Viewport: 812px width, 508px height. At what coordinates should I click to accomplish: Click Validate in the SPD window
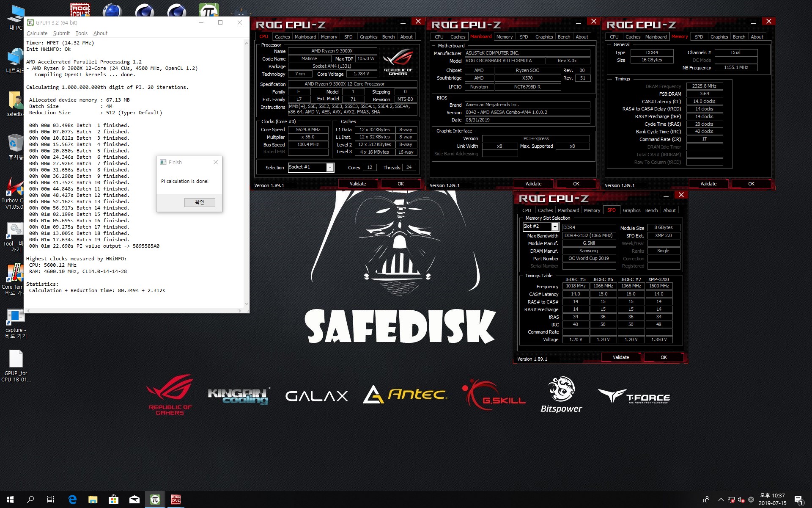click(621, 357)
